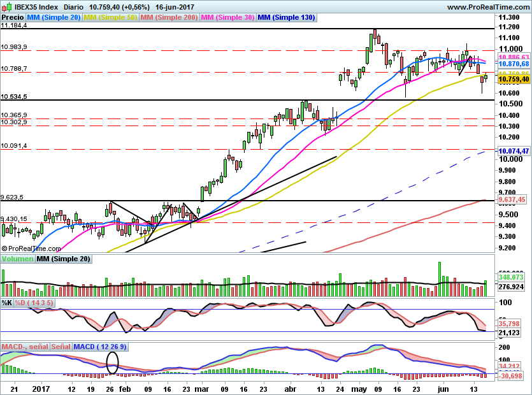Image resolution: width=532 pixels, height=395 pixels.
Task: Select the MM (Simple 30) label
Action: [x=227, y=17]
